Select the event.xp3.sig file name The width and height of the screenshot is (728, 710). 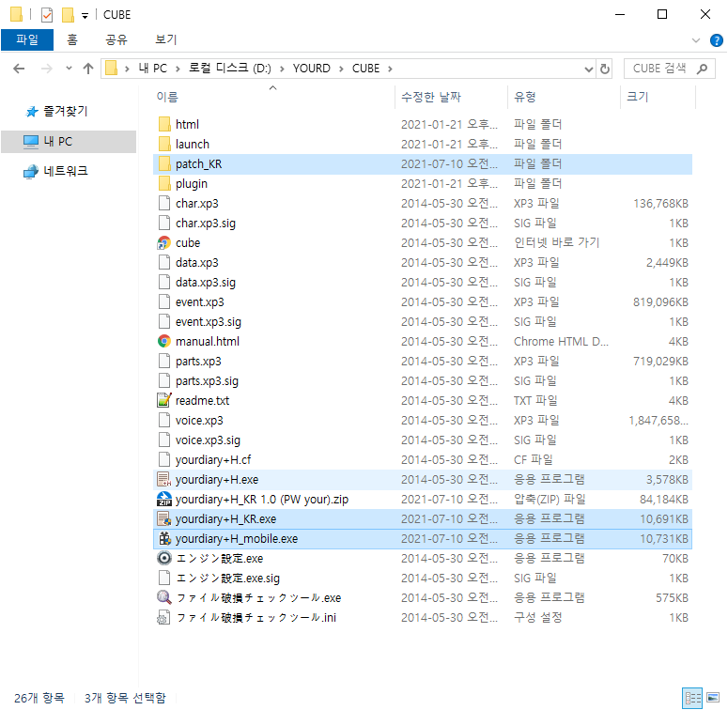coord(208,321)
